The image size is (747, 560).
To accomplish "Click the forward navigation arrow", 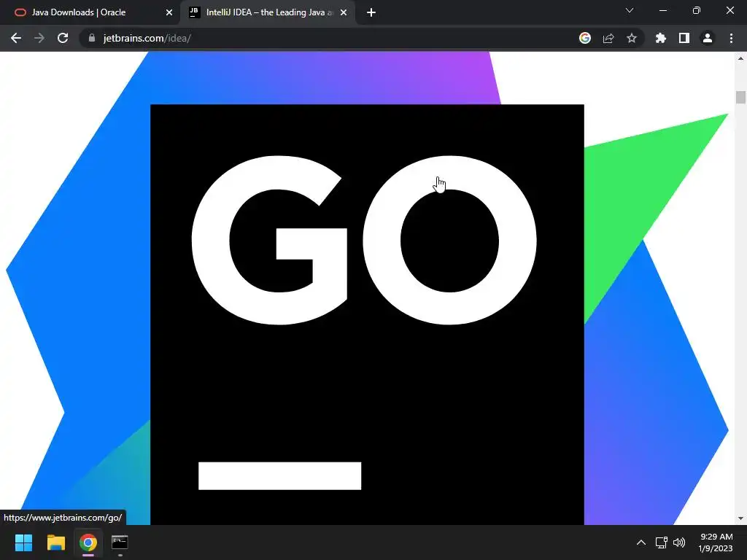I will pos(39,38).
